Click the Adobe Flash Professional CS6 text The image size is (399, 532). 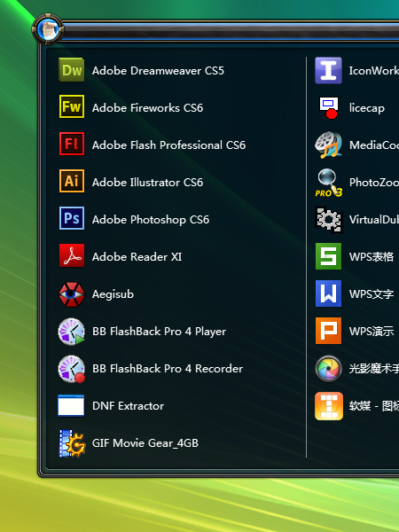coord(169,145)
